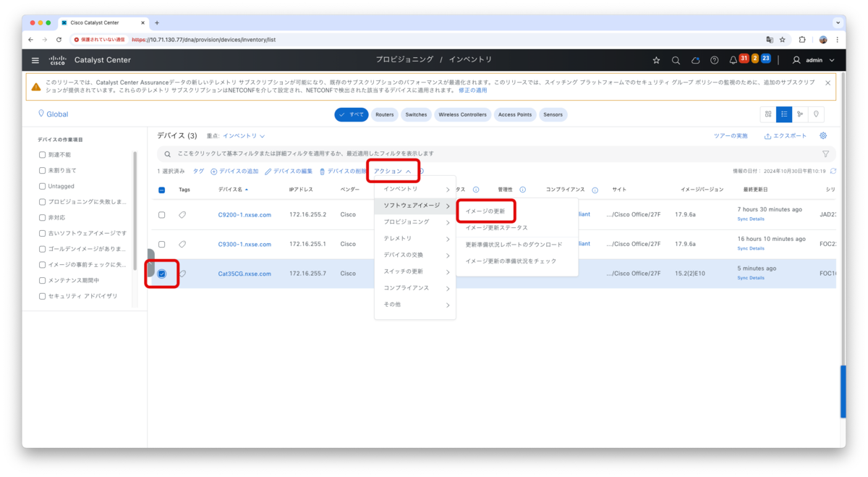Viewport: 868px width, 477px height.
Task: Expand the テレメトリ submenu
Action: point(415,238)
